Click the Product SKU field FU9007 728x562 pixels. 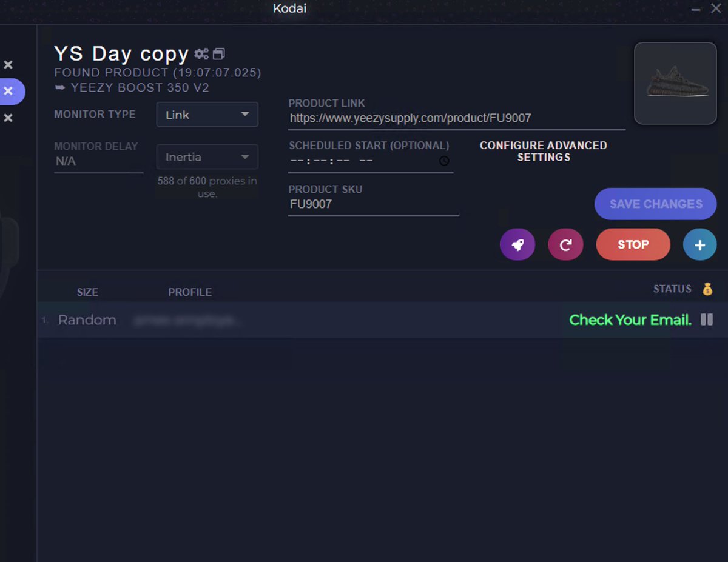pyautogui.click(x=374, y=204)
